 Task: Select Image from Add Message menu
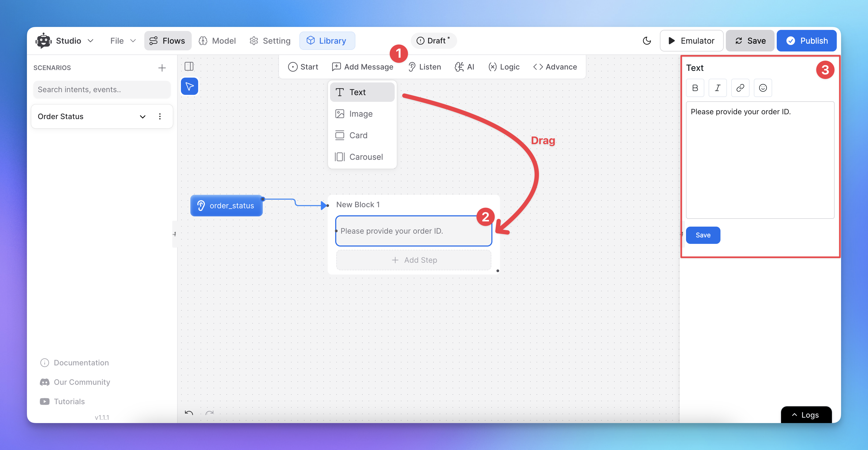362,114
